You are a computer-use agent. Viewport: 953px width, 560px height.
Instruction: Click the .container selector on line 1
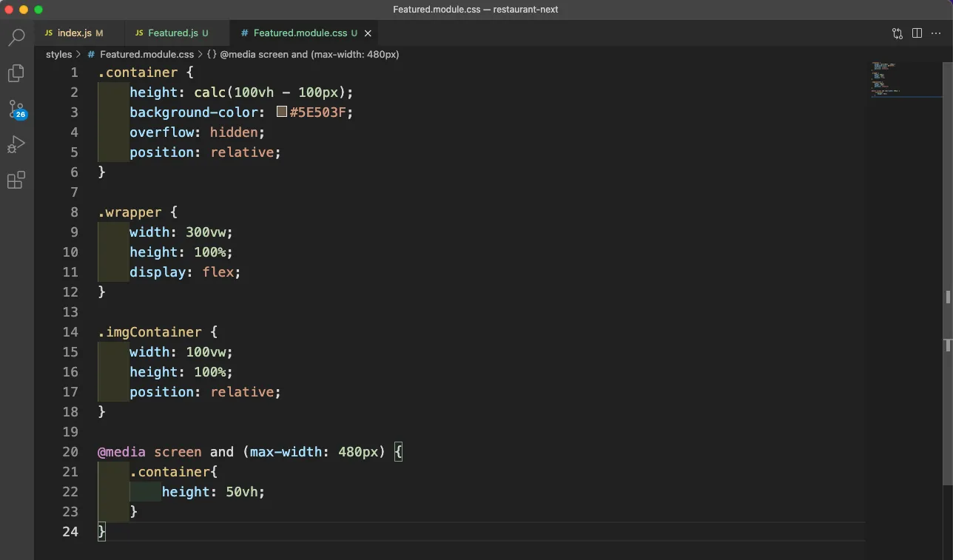[138, 72]
